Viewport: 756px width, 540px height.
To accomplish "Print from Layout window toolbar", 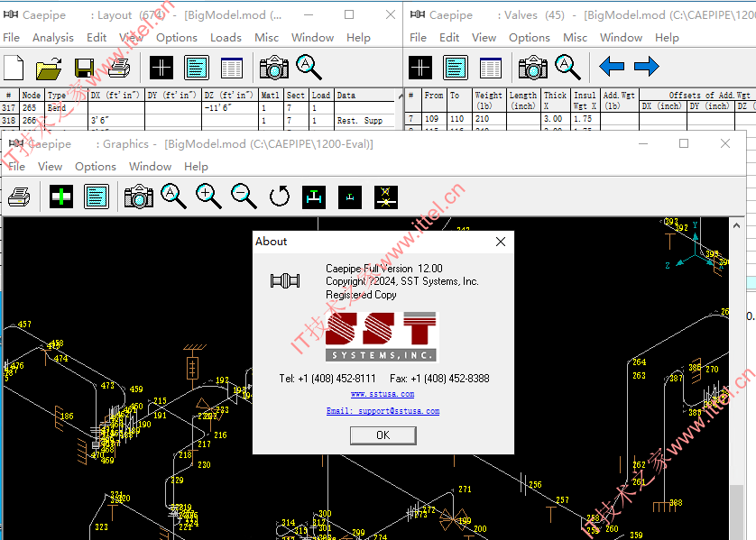I will [x=119, y=68].
